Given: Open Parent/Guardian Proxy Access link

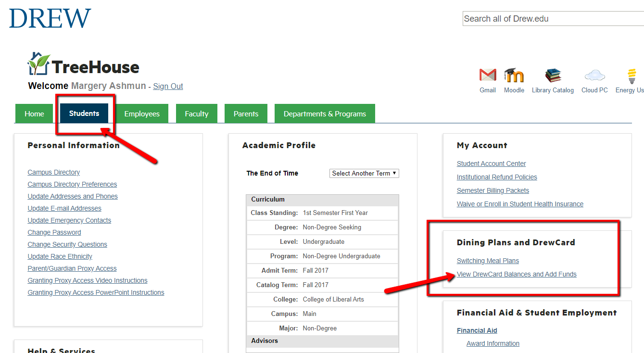Looking at the screenshot, I should click(x=72, y=268).
